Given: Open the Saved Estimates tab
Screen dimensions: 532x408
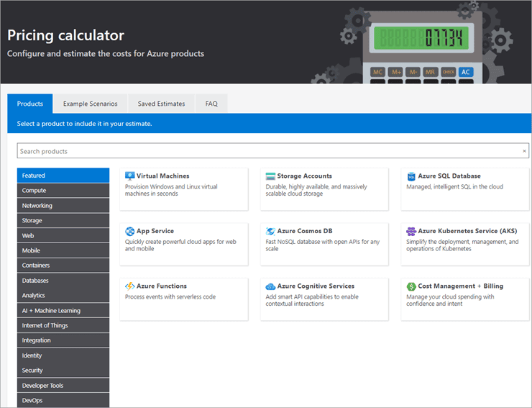Looking at the screenshot, I should [x=161, y=104].
